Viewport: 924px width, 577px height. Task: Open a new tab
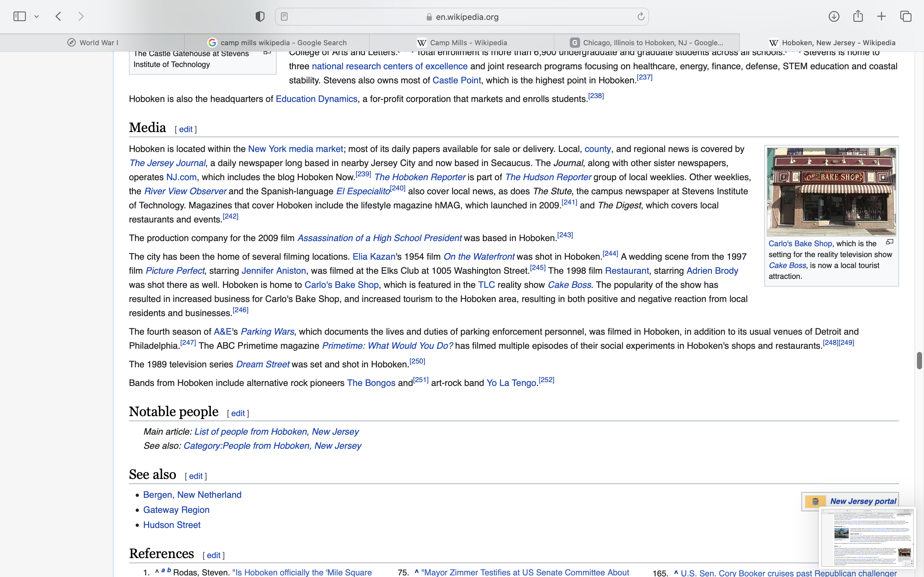881,16
